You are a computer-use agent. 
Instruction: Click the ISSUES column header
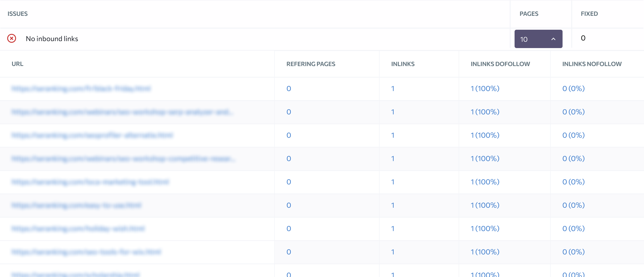(x=18, y=14)
